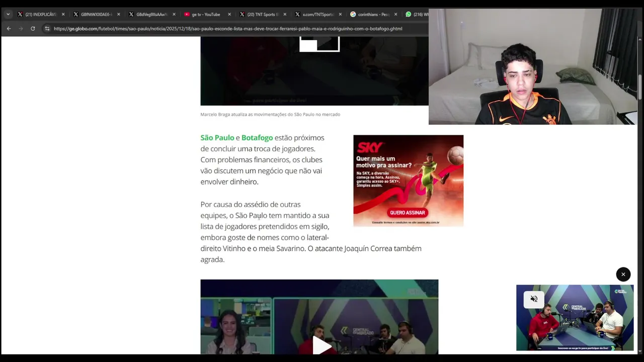This screenshot has height=362, width=644.
Task: Click the top video player thumbnail
Action: (314, 71)
